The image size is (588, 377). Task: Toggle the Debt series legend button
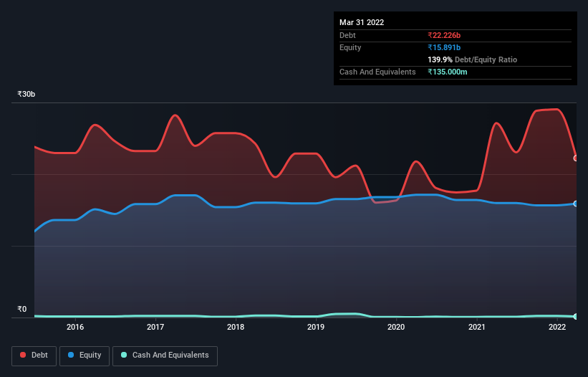click(x=34, y=355)
